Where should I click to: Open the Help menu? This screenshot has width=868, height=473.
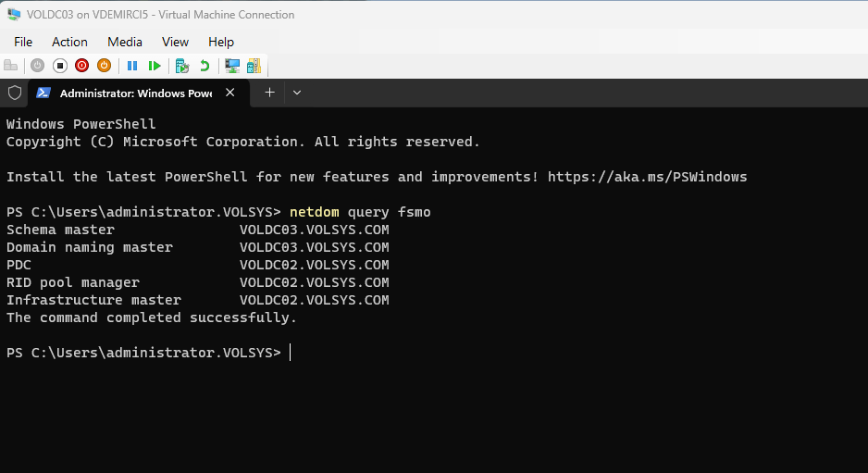tap(221, 42)
